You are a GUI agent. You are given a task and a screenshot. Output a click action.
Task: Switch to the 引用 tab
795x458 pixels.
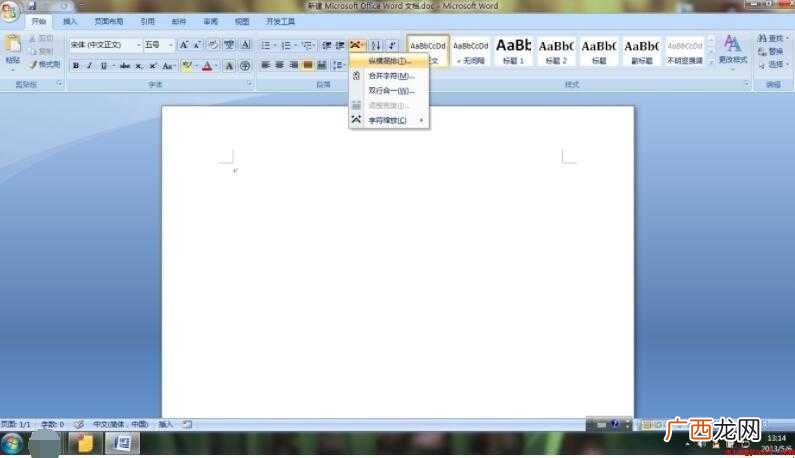pyautogui.click(x=148, y=21)
